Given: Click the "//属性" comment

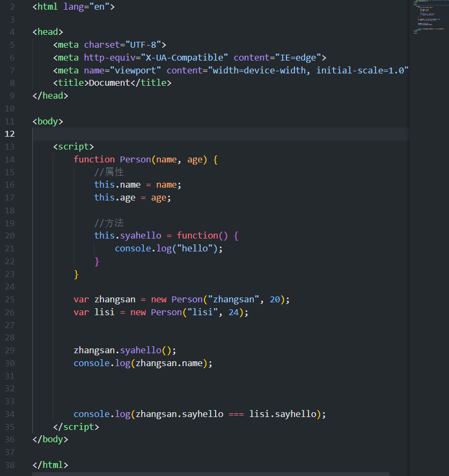Looking at the screenshot, I should 109,172.
